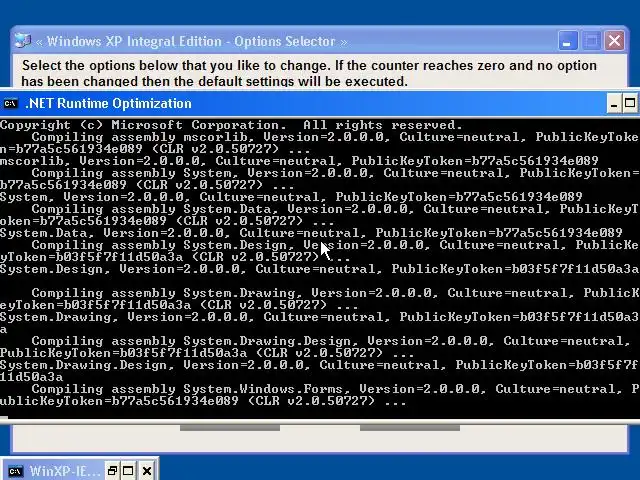Open the .NET Runtime Optimization console system icon
This screenshot has height=480, width=640.
(x=10, y=104)
